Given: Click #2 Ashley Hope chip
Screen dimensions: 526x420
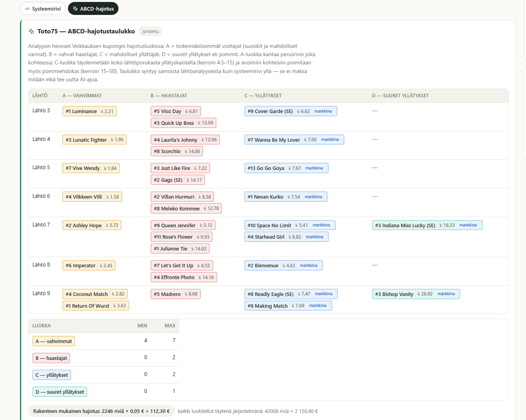Looking at the screenshot, I should [x=92, y=225].
